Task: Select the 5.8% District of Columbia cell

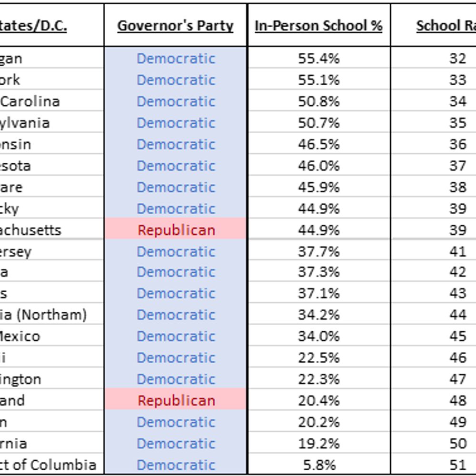Action: (319, 465)
